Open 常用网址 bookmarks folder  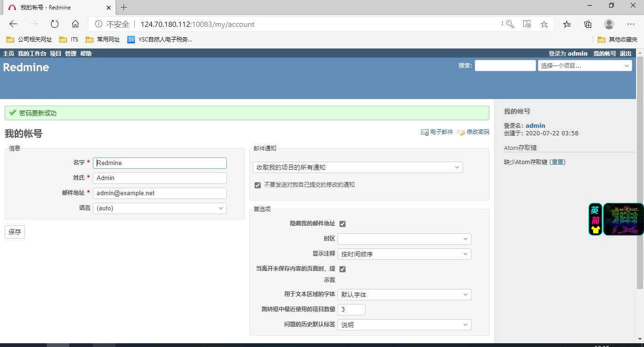103,40
